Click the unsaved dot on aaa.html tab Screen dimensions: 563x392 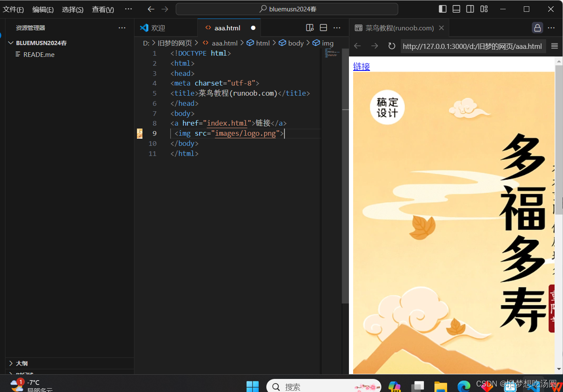(x=253, y=28)
